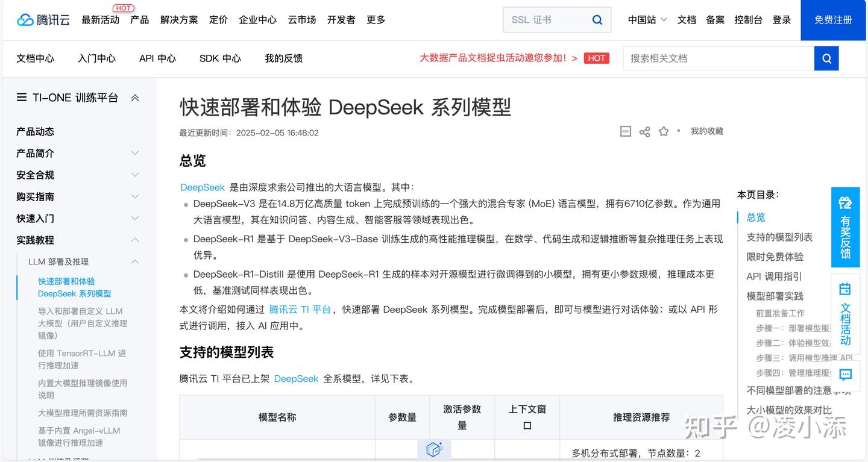Open 导入和部署自定义 LLM 大模型 article

click(x=83, y=323)
